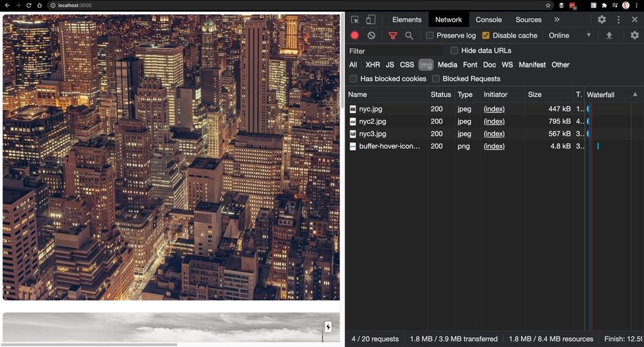Screen dimensions: 644x347
Task: Enable the Preserve log checkbox
Action: [430, 36]
